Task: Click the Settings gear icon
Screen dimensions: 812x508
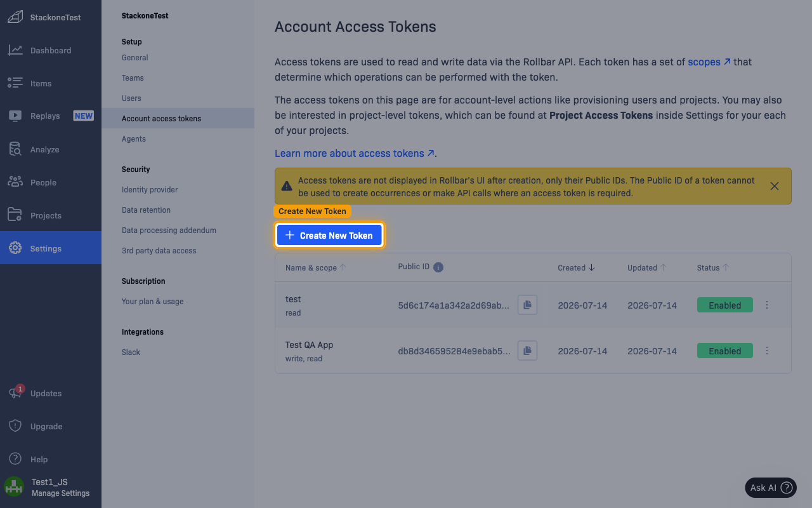Action: pos(15,248)
